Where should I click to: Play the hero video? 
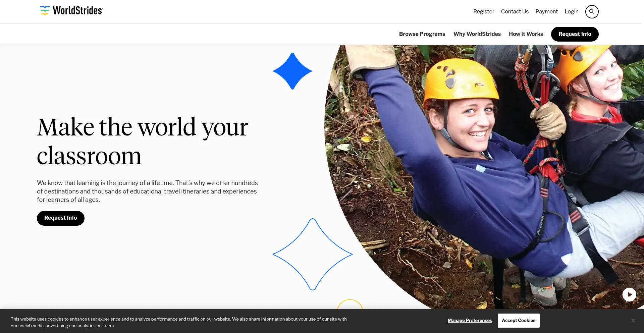629,294
